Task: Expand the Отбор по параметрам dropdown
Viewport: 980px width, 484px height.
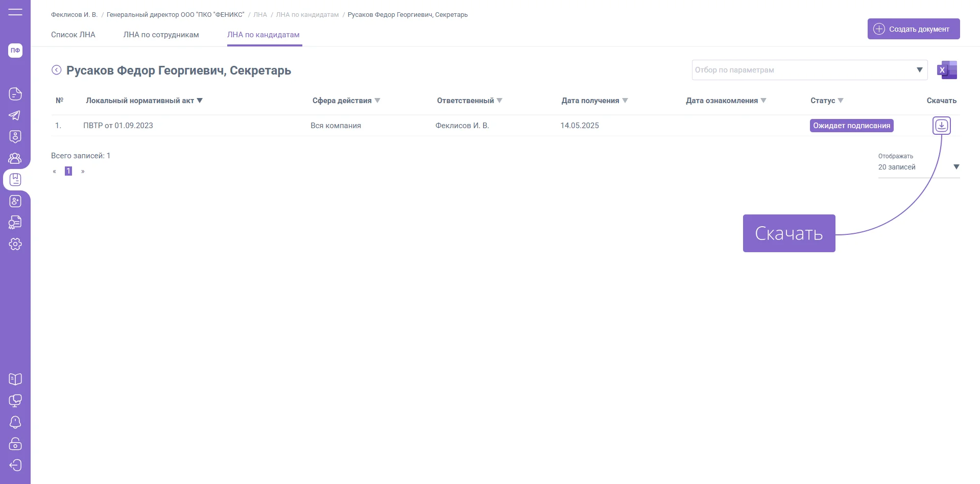Action: pyautogui.click(x=919, y=70)
